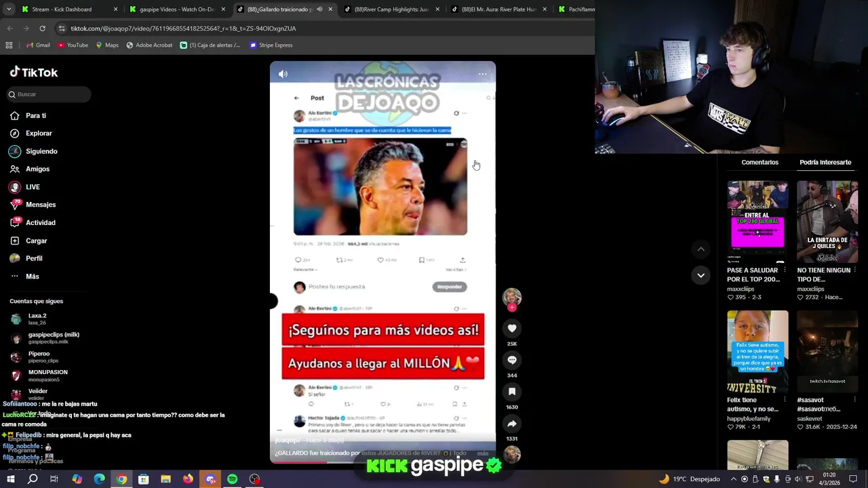This screenshot has width=868, height=488.
Task: Open options for PASE A SALUDAR video
Action: tap(785, 270)
